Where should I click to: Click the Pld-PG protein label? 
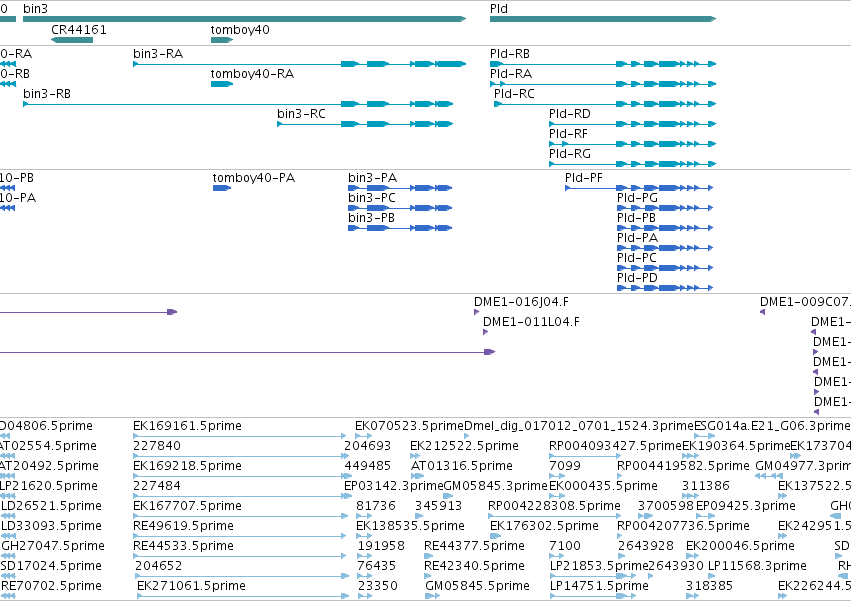tap(637, 198)
